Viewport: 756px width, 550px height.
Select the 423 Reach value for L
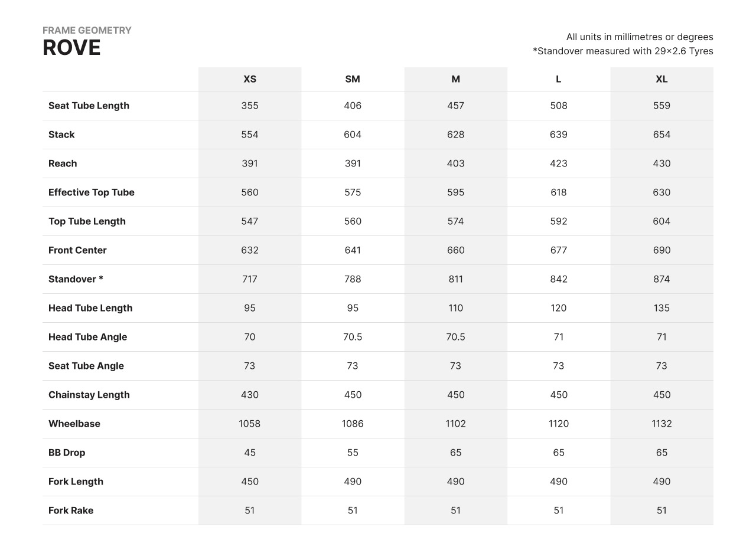tap(558, 163)
